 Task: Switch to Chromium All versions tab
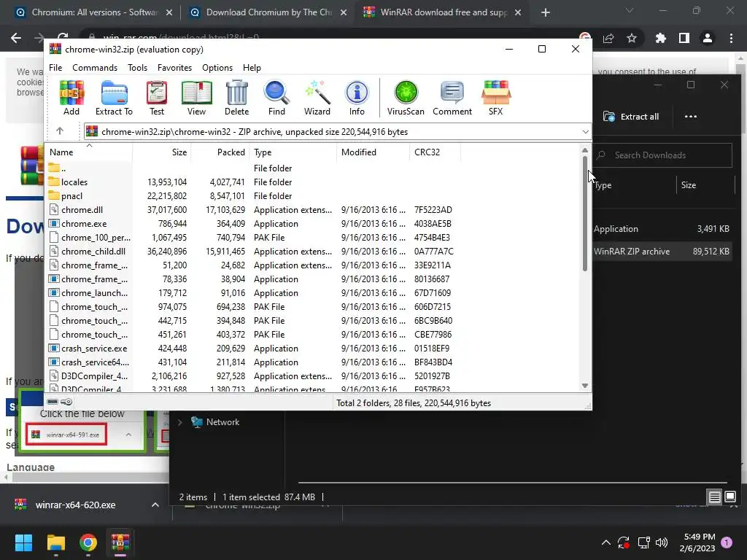(94, 12)
